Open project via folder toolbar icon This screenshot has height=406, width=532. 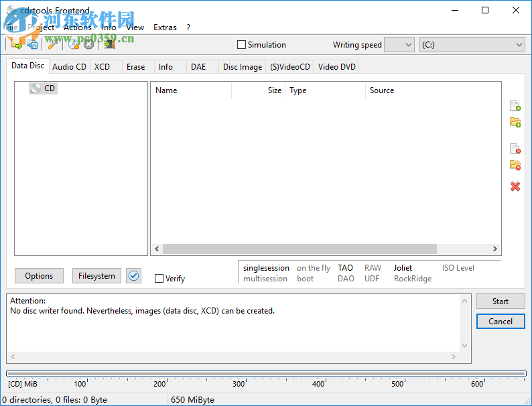pos(16,44)
